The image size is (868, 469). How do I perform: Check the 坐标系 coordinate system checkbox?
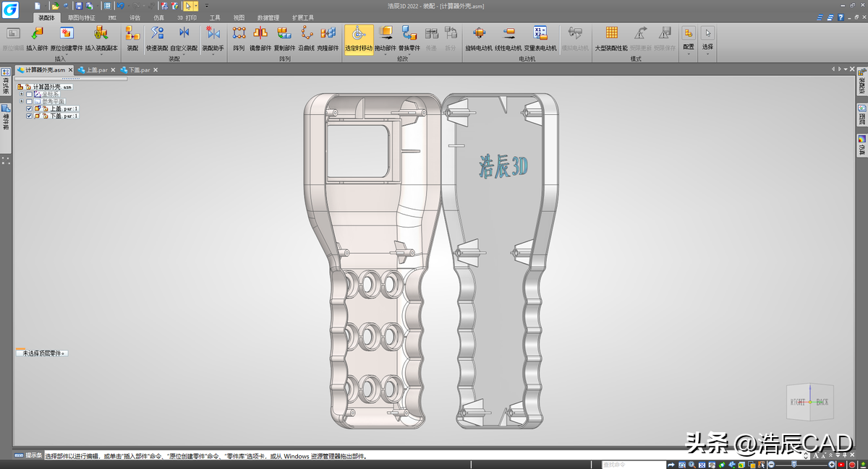[x=29, y=94]
